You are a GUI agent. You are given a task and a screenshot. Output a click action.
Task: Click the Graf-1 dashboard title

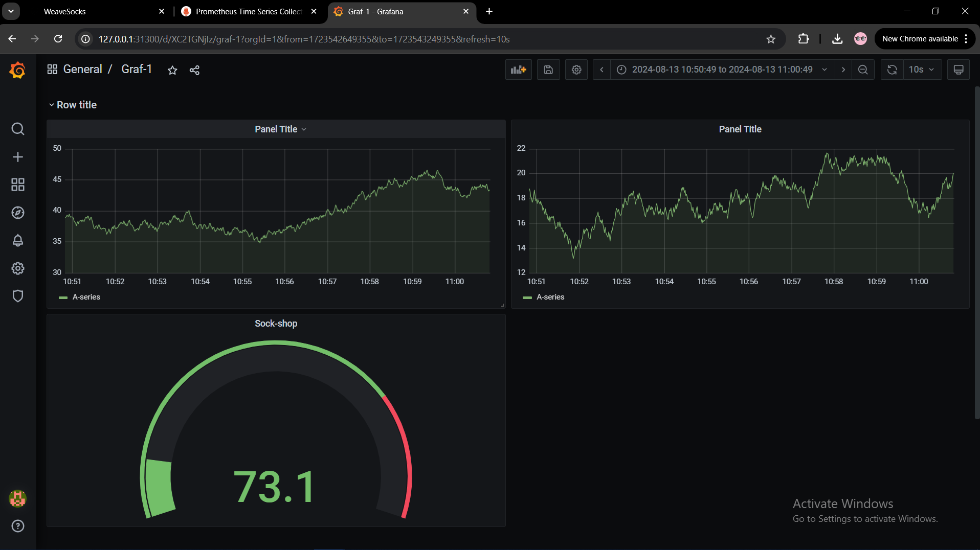(x=137, y=69)
